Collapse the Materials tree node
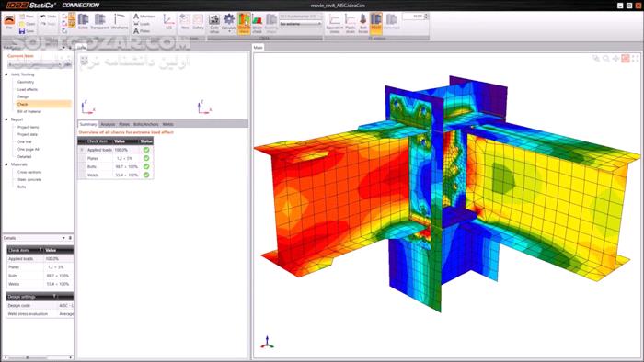 (x=6, y=164)
